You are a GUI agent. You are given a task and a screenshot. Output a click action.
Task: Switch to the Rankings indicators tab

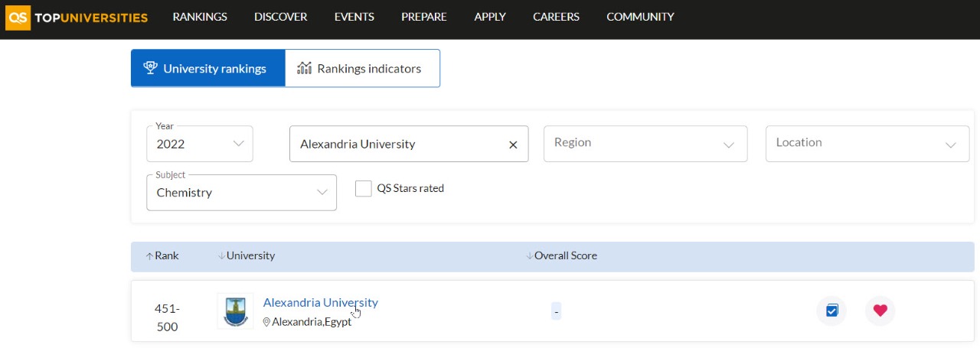pos(362,69)
